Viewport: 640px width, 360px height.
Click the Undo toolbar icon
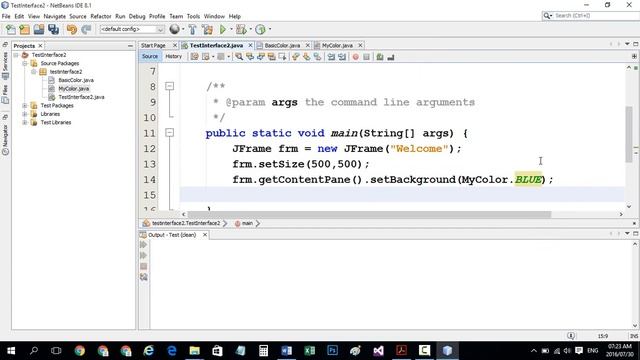[71, 29]
